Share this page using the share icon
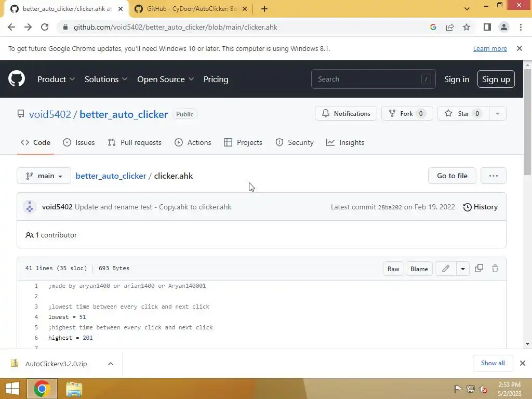 [450, 27]
